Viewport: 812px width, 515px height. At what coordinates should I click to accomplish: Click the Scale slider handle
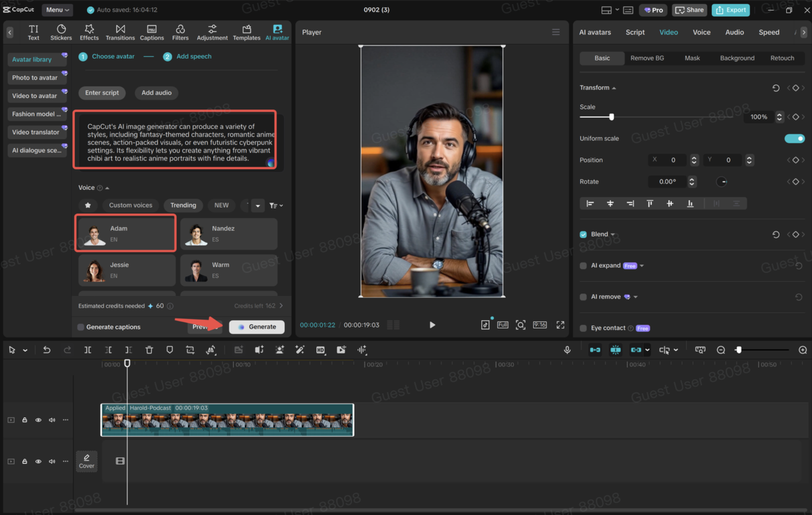point(611,117)
